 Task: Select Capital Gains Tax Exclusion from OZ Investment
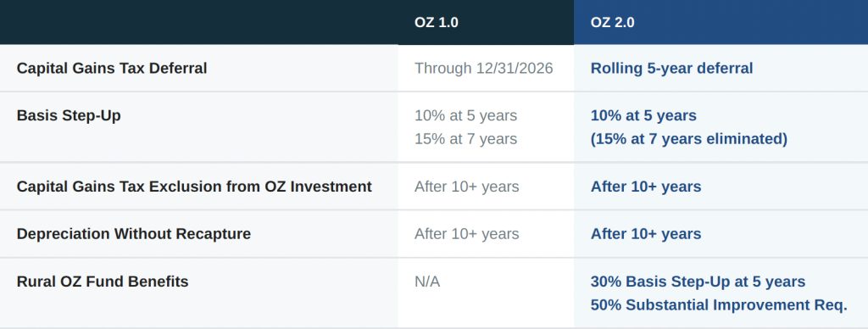194,187
